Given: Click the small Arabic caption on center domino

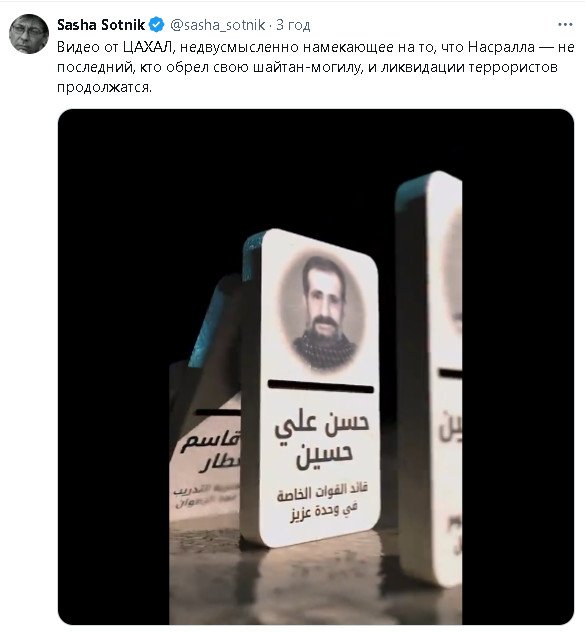Looking at the screenshot, I should [x=321, y=502].
